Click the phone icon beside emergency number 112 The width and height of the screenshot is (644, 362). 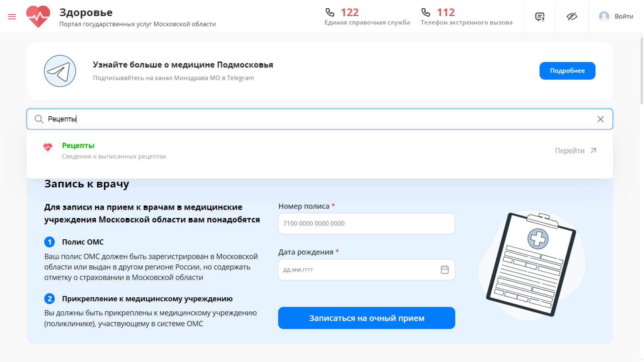coord(426,12)
